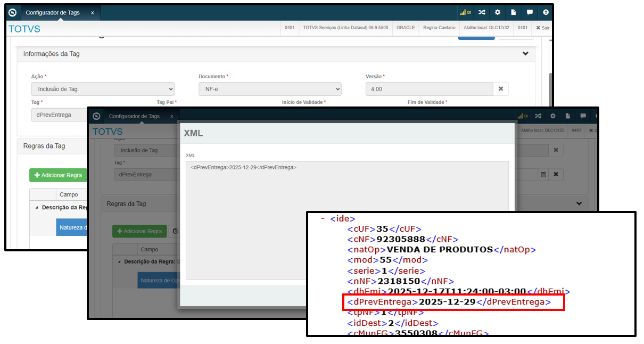Click the mod value 55 in the XML viewer
The image size is (644, 344).
(x=385, y=260)
